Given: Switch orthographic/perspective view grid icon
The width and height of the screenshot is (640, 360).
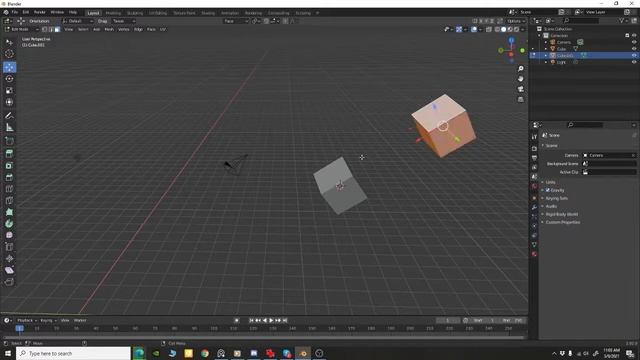Looking at the screenshot, I should pyautogui.click(x=520, y=99).
